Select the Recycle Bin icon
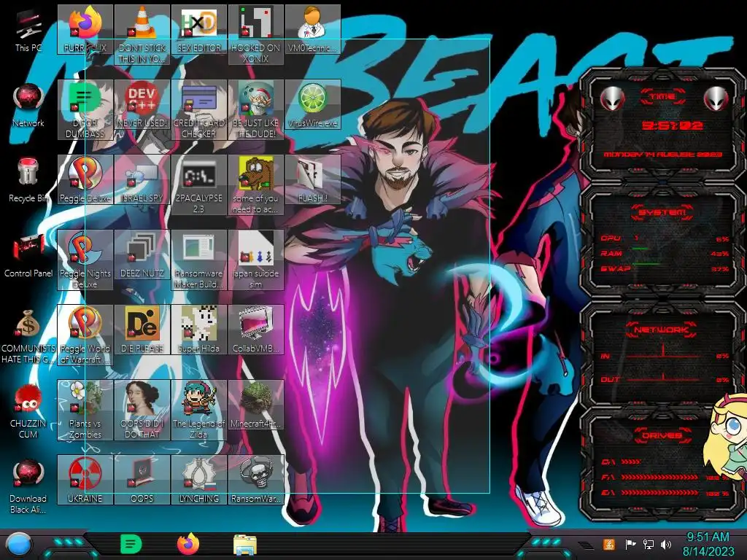The height and width of the screenshot is (560, 747). (x=28, y=181)
